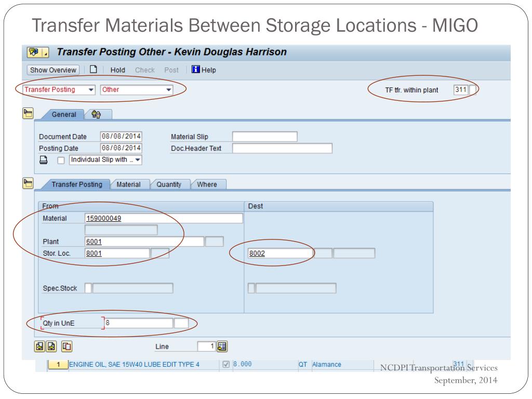Toggle the From Spec.Stock indicator box
The height and width of the screenshot is (399, 532).
click(x=88, y=288)
